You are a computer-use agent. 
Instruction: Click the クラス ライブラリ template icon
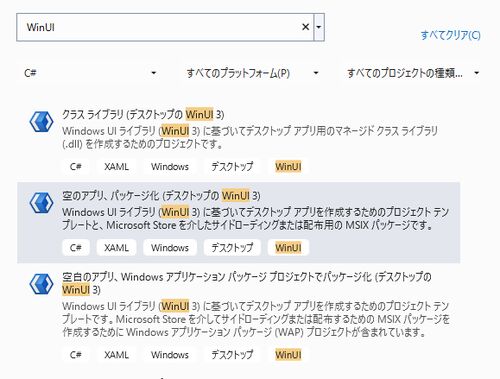[x=41, y=122]
